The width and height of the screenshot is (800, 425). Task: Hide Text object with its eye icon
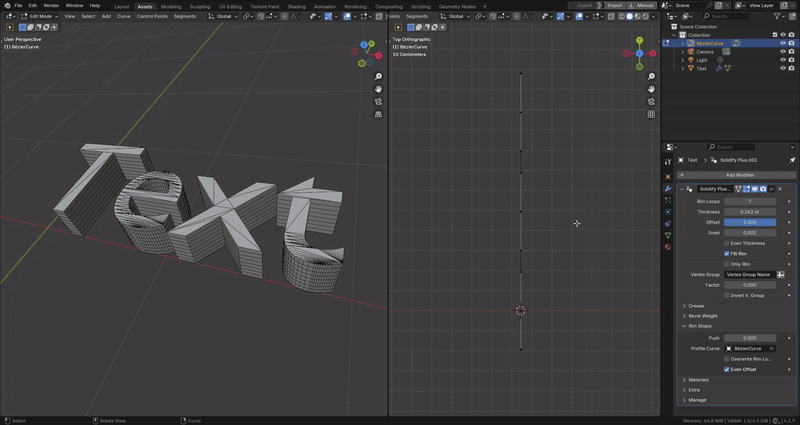(x=783, y=68)
